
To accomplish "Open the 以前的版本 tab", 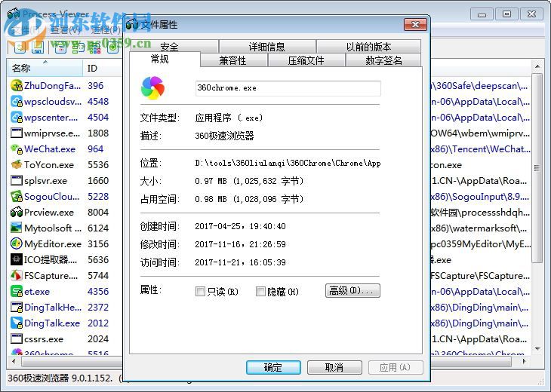I will [368, 46].
